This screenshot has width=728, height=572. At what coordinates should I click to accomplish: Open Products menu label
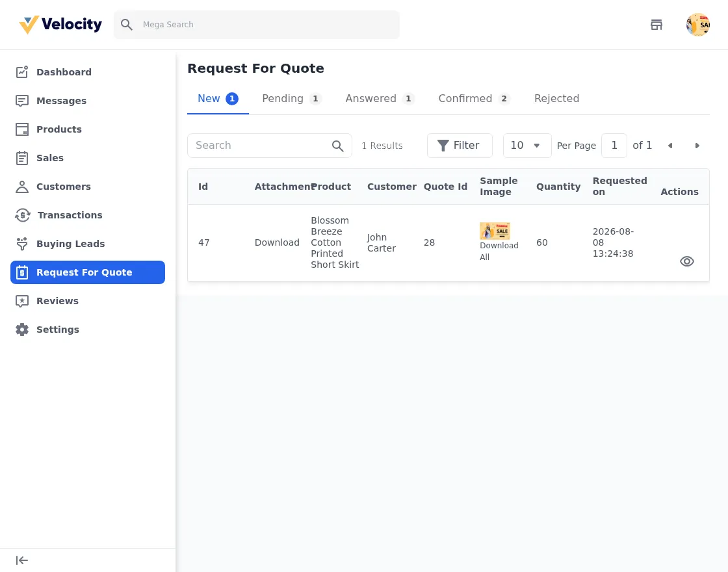click(59, 129)
